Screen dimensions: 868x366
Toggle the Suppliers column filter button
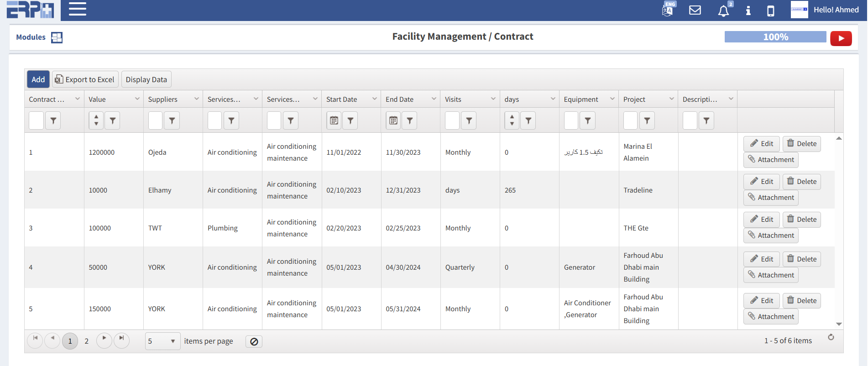pos(172,120)
